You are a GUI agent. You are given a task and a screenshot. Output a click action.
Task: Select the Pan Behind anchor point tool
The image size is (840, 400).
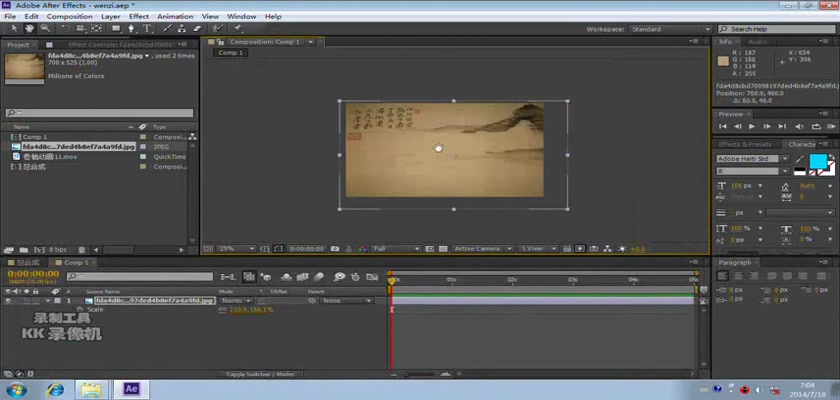pos(96,28)
